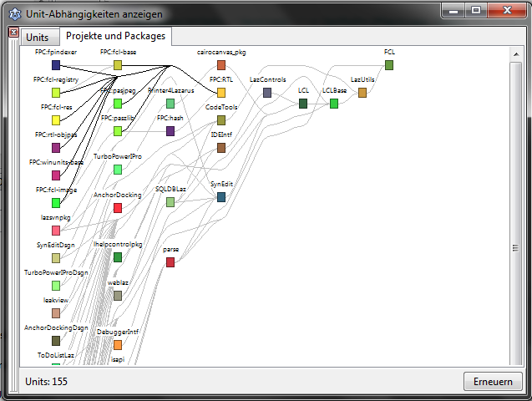
Task: Select the IDEIntf package node
Action: (221, 148)
